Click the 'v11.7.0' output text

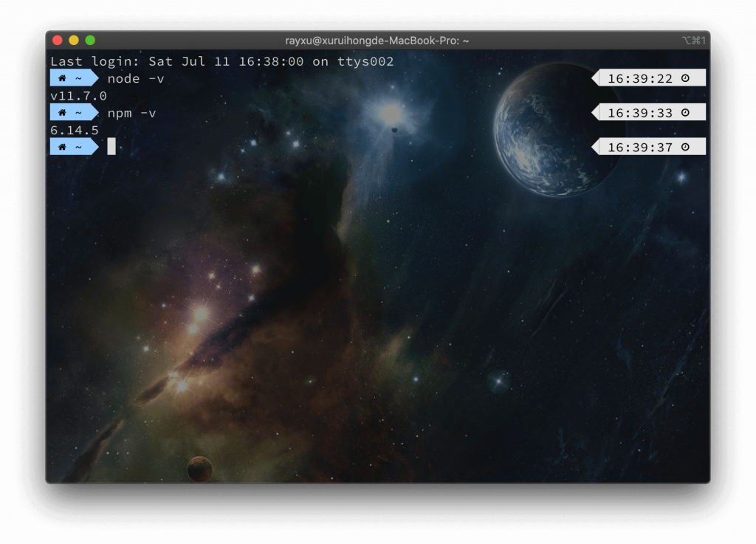(78, 96)
